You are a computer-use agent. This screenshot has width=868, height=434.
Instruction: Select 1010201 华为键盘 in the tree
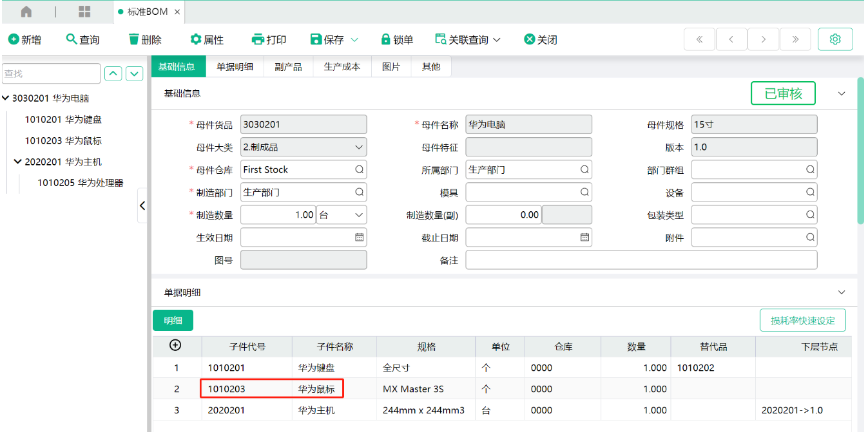click(x=63, y=120)
